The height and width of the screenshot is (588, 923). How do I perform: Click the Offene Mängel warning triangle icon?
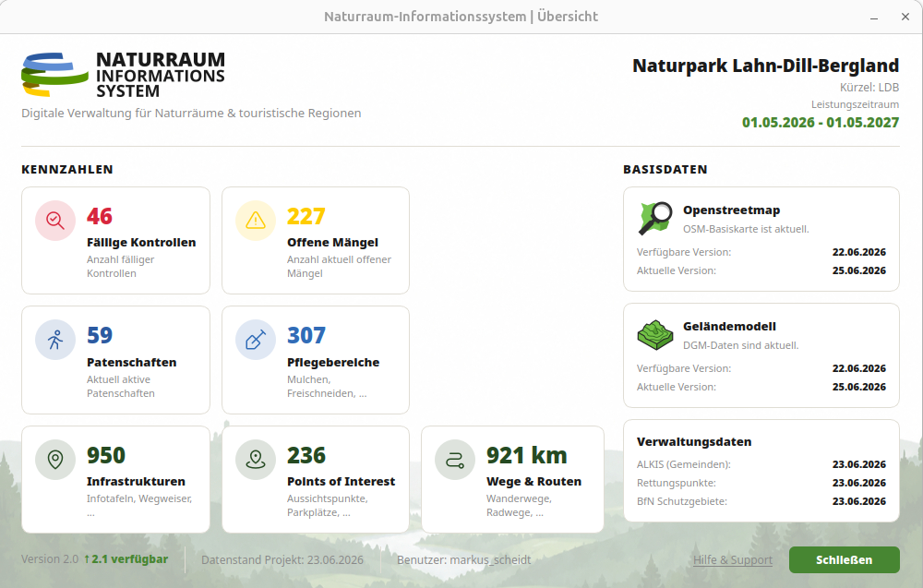[x=256, y=221]
